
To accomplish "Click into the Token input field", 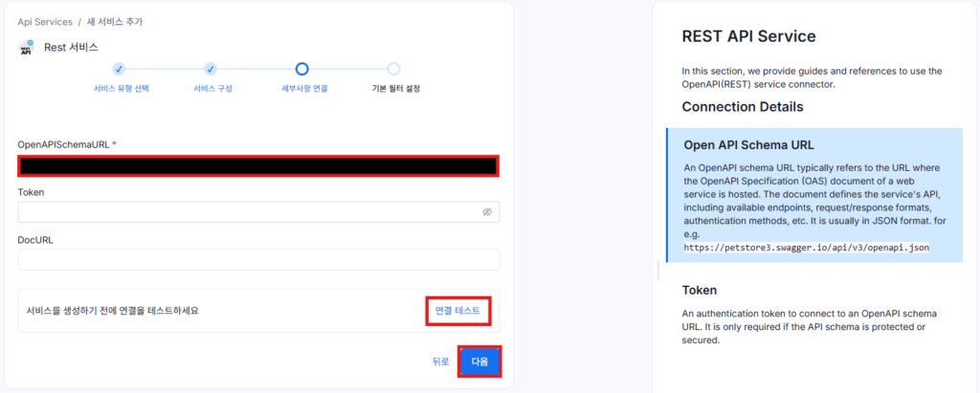I will [x=249, y=212].
